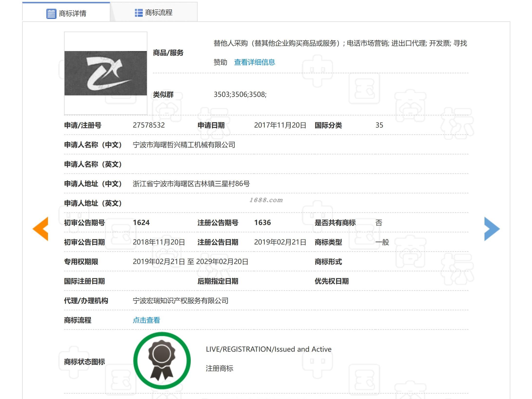The height and width of the screenshot is (399, 532).
Task: Click the 类似群 field label
Action: [x=163, y=95]
